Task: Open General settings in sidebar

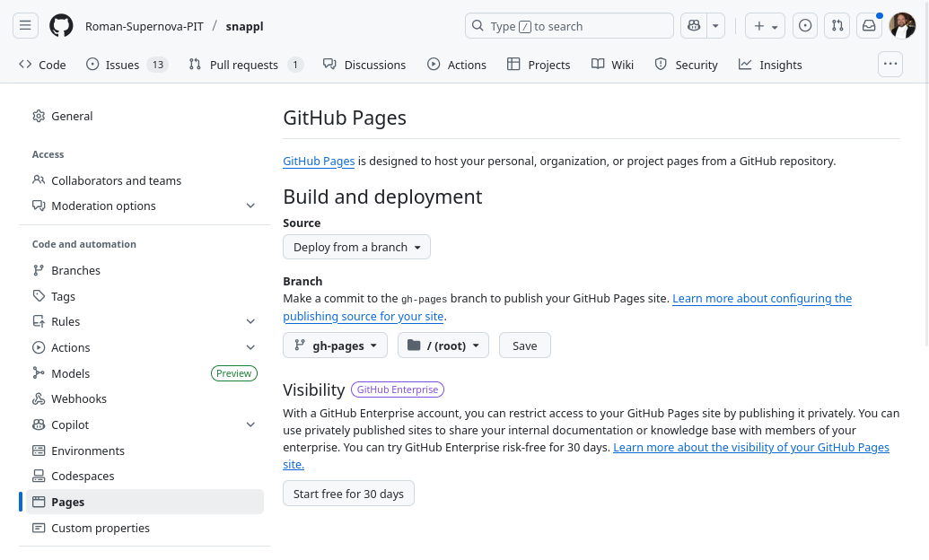Action: [x=145, y=116]
